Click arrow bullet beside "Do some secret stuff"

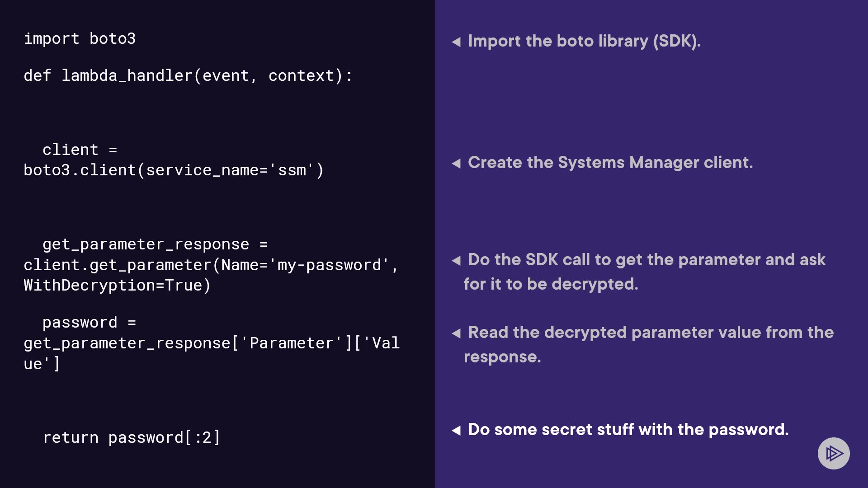tap(456, 431)
